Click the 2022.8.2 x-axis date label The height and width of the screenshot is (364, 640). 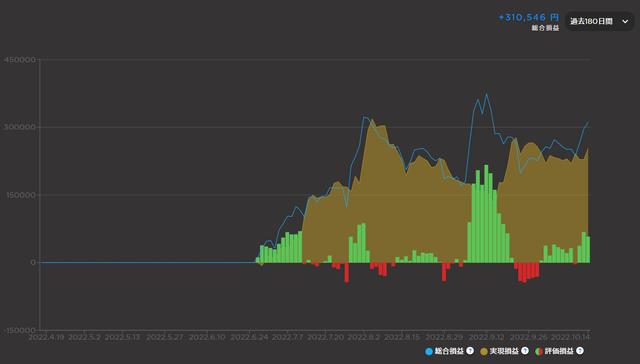click(x=364, y=337)
